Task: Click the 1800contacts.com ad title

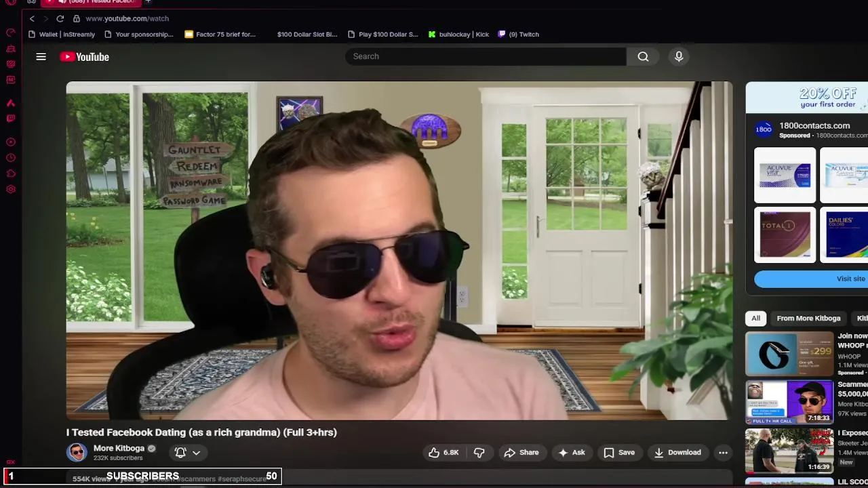Action: tap(814, 125)
